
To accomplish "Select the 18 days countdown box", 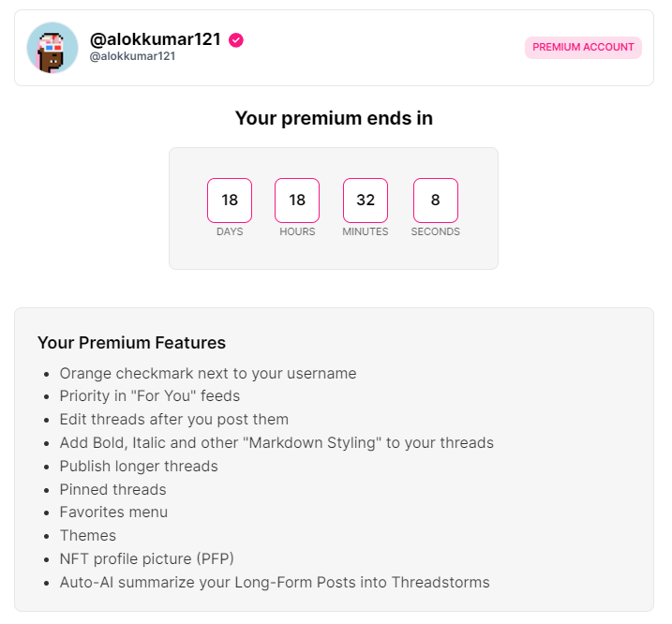I will (x=230, y=201).
